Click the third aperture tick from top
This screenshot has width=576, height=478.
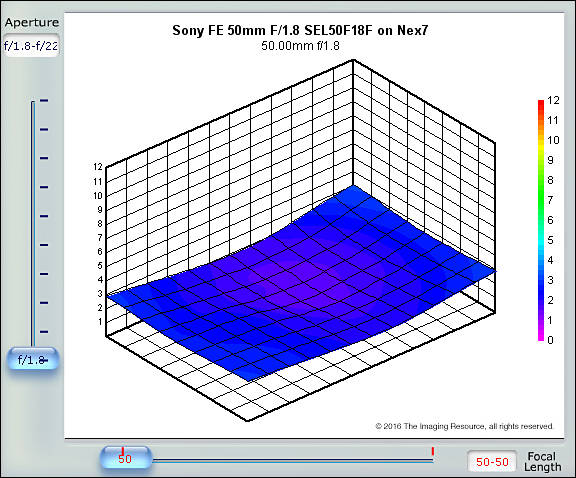point(44,158)
